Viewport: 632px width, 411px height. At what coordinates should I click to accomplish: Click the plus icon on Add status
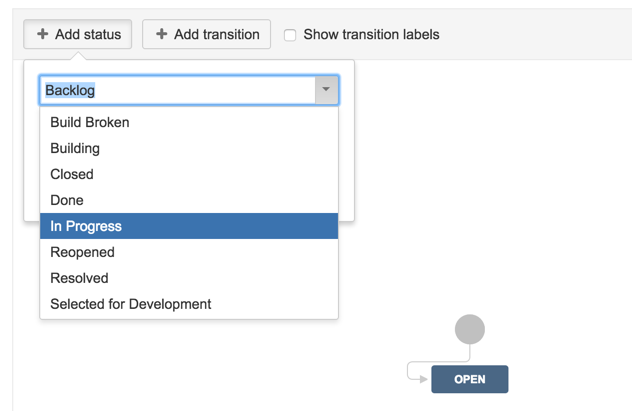[x=42, y=34]
